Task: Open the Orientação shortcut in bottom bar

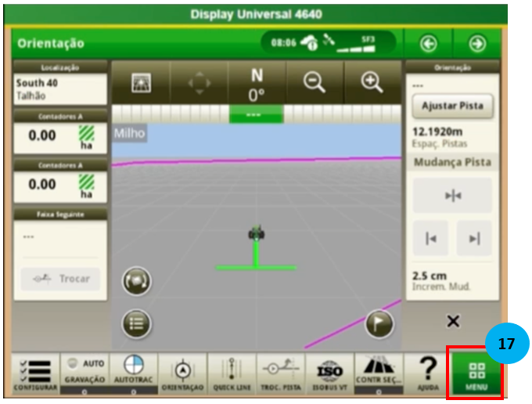Action: [182, 373]
